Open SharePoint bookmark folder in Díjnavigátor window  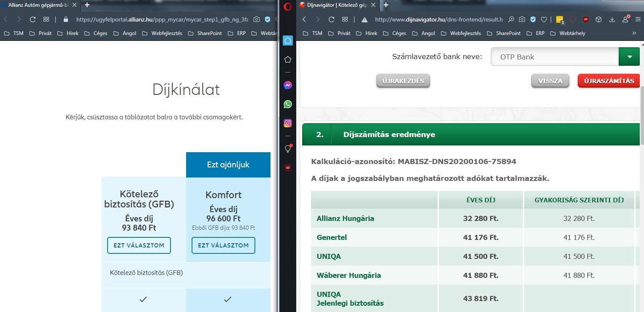(x=504, y=33)
